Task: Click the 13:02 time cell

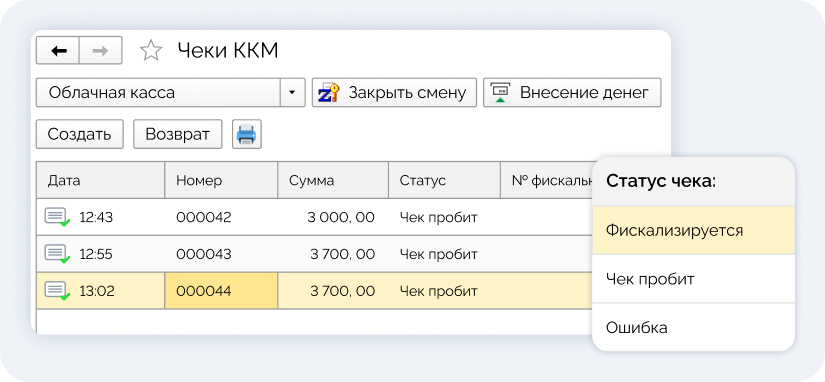Action: pos(97,290)
